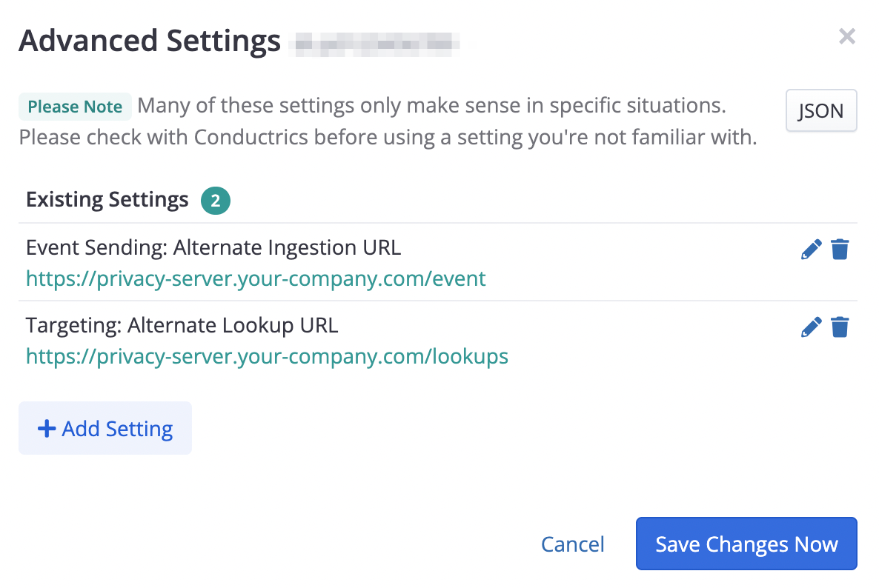Click the note text mentioning Conductrics
The image size is (879, 588).
pyautogui.click(x=388, y=138)
